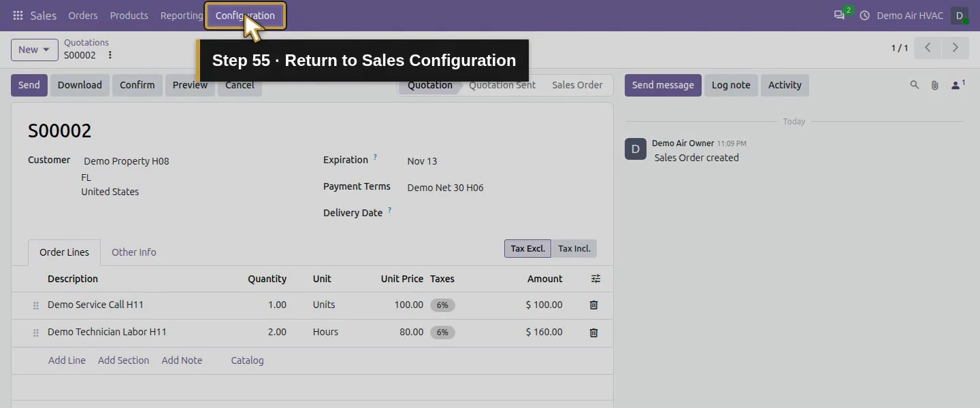Click the Expiration help question mark
The image size is (980, 408).
coord(375,158)
